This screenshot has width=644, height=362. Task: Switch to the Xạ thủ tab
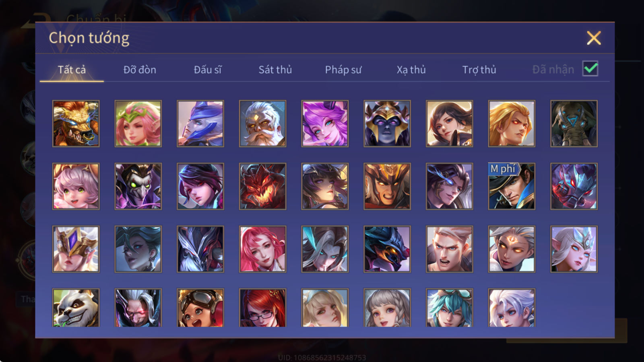(x=411, y=70)
